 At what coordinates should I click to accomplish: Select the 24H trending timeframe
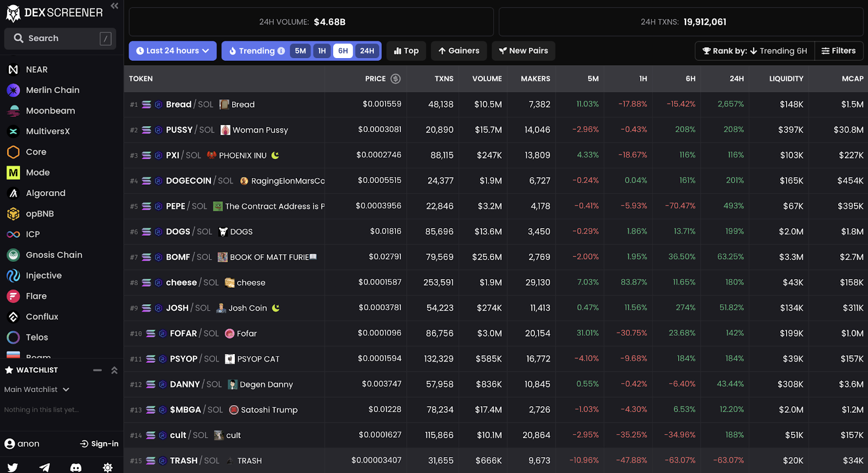click(x=367, y=51)
